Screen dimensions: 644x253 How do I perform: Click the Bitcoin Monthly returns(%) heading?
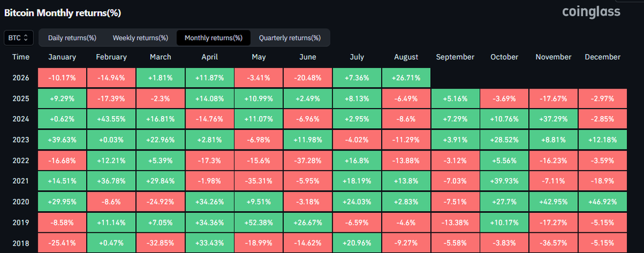coord(62,13)
